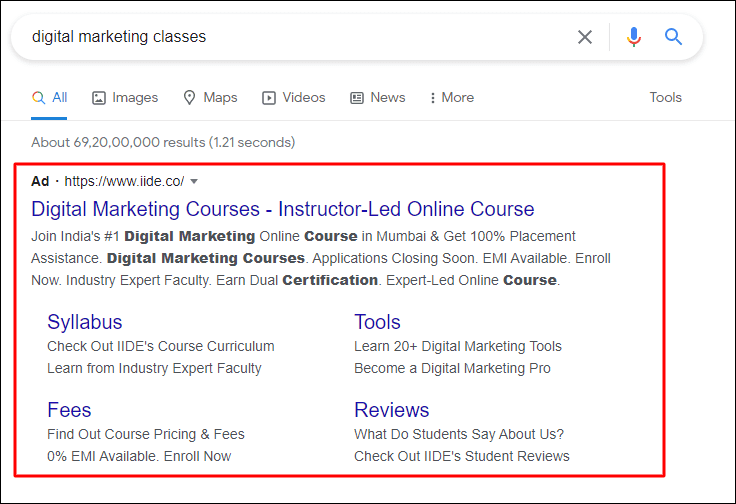Screen dimensions: 736x504
Task: Click 'What Do Students Say About Us?' text
Action: pos(459,434)
